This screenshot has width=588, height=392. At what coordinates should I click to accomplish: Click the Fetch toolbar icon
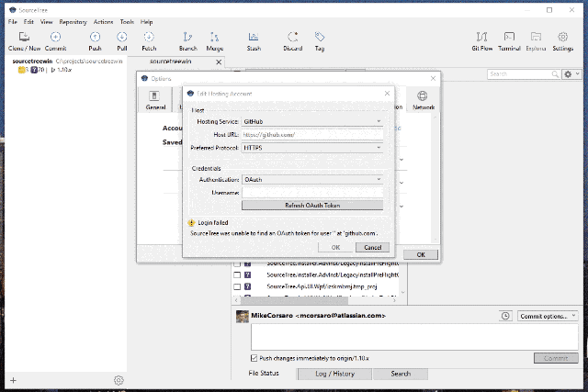click(x=149, y=41)
